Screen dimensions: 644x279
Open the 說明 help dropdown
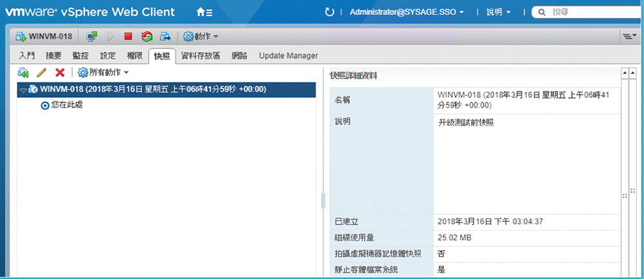tap(498, 12)
